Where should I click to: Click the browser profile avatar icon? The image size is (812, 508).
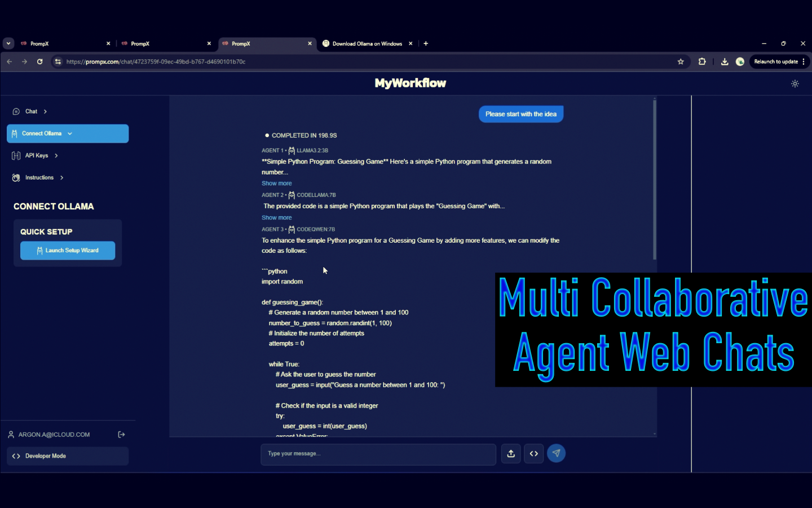point(740,62)
